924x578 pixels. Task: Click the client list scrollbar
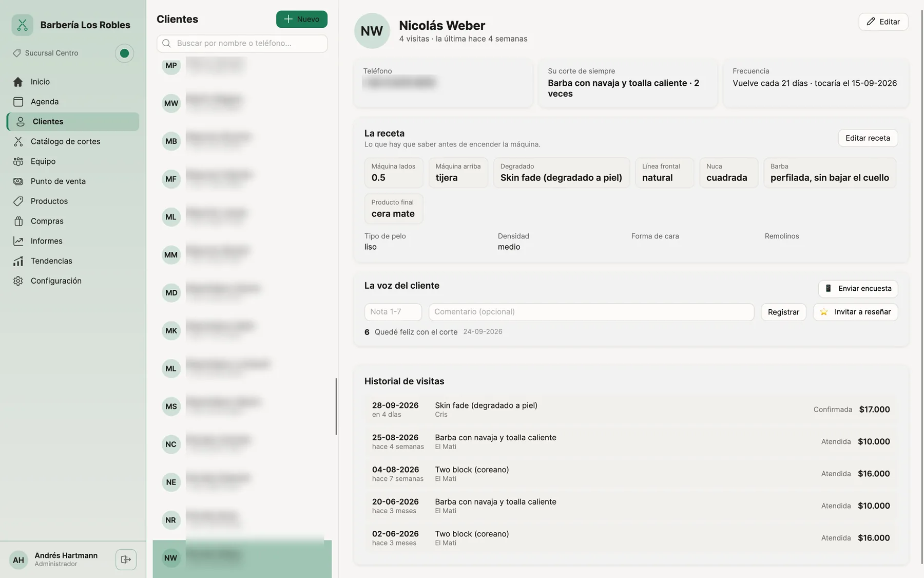pyautogui.click(x=336, y=406)
